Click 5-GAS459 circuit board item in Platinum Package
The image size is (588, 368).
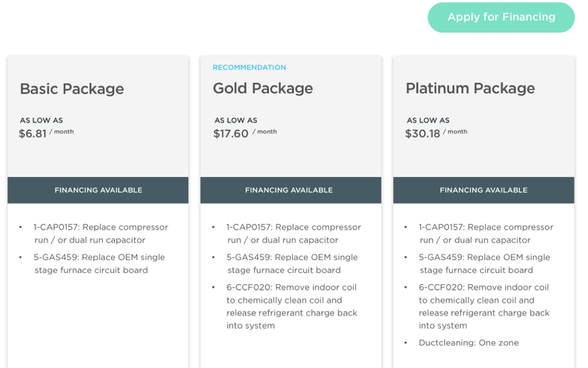(484, 264)
